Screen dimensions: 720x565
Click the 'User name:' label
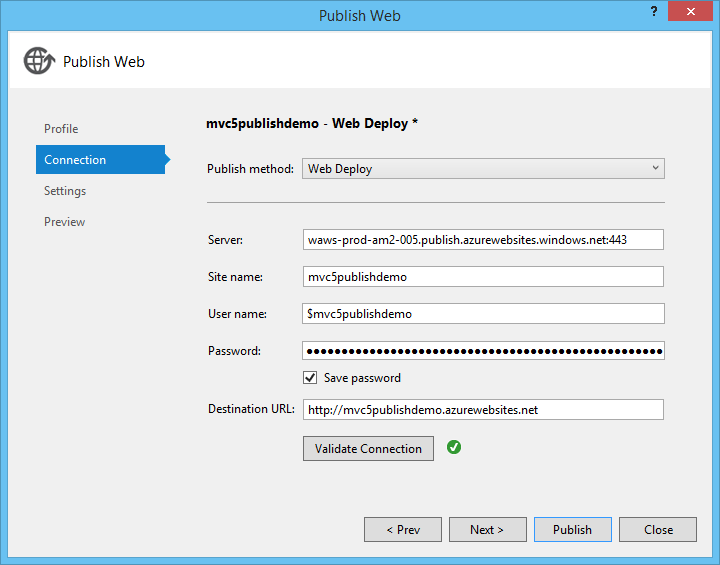coord(237,314)
